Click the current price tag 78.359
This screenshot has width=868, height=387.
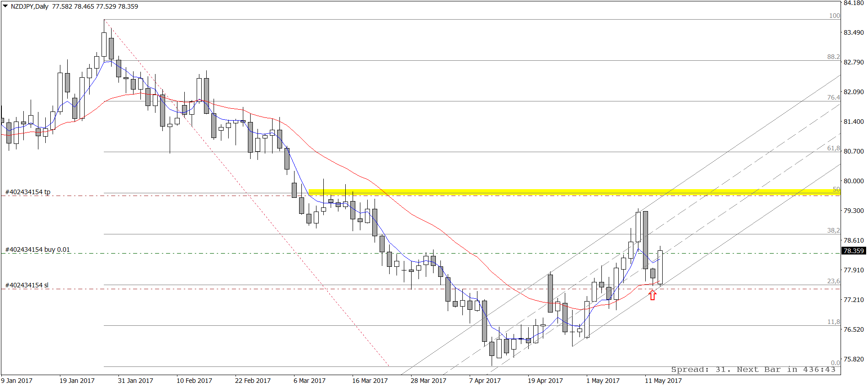click(x=853, y=251)
